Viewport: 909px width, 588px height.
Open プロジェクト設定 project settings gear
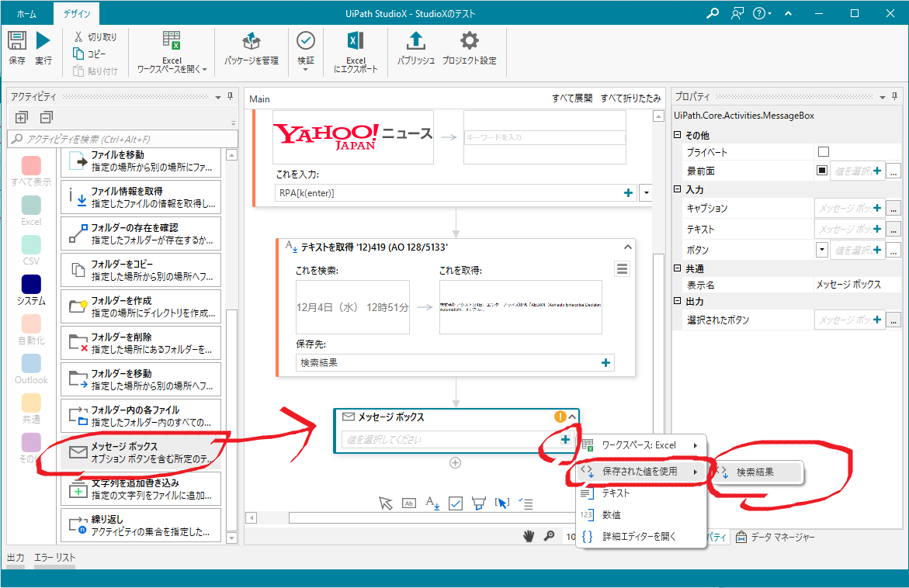pyautogui.click(x=469, y=40)
